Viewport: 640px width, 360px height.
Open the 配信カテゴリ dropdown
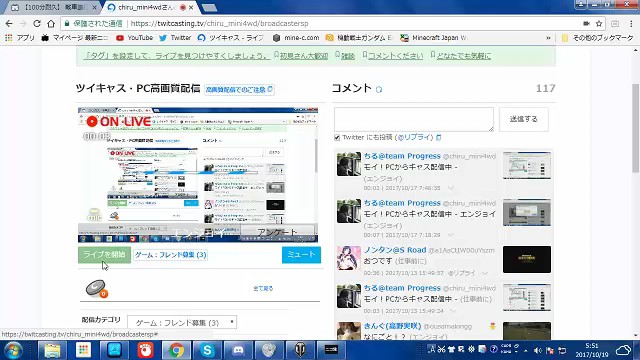(x=182, y=322)
